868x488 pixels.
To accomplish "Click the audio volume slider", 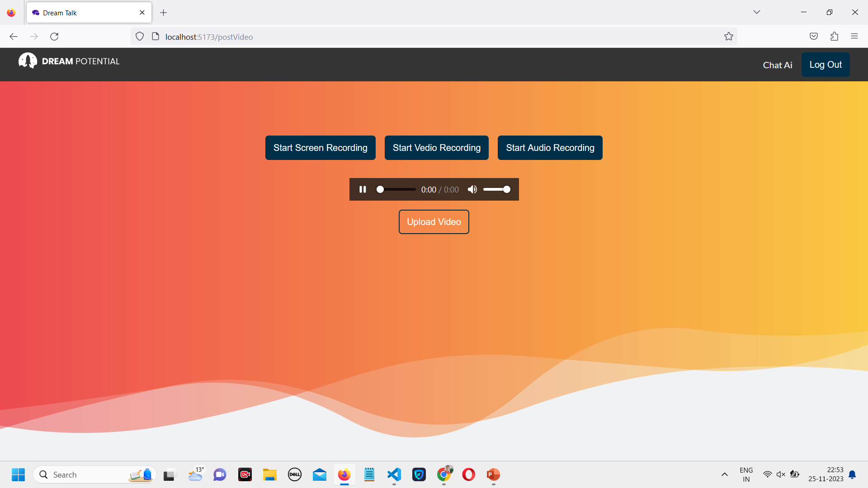I will pos(496,189).
